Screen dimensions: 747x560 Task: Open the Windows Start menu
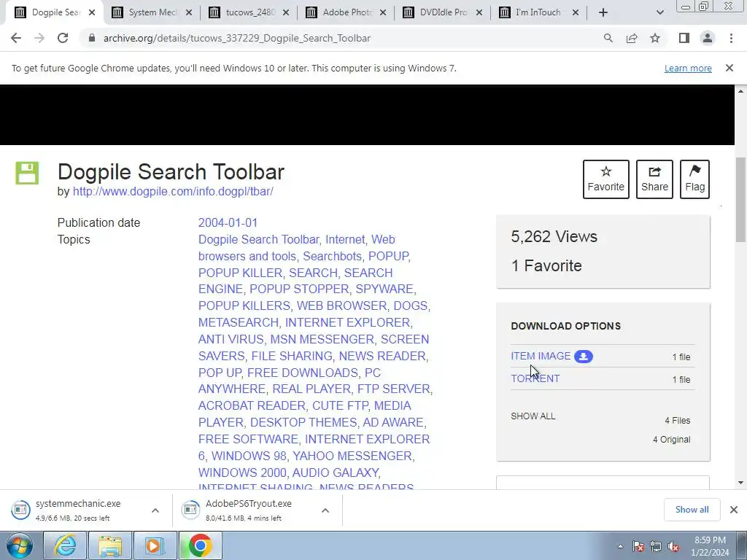click(20, 545)
